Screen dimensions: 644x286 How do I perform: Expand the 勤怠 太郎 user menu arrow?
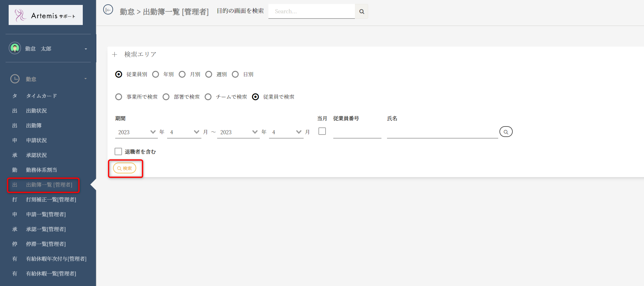point(86,49)
